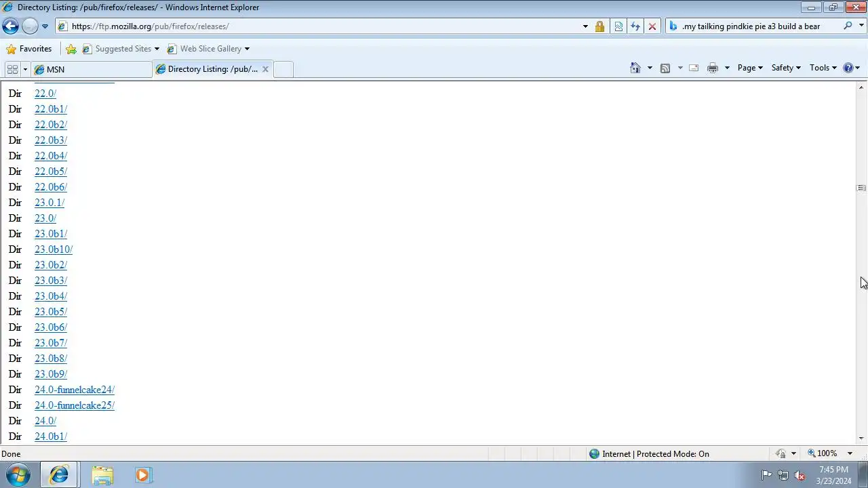Open the 22.0b6/ directory link
The height and width of the screenshot is (488, 868).
click(51, 187)
